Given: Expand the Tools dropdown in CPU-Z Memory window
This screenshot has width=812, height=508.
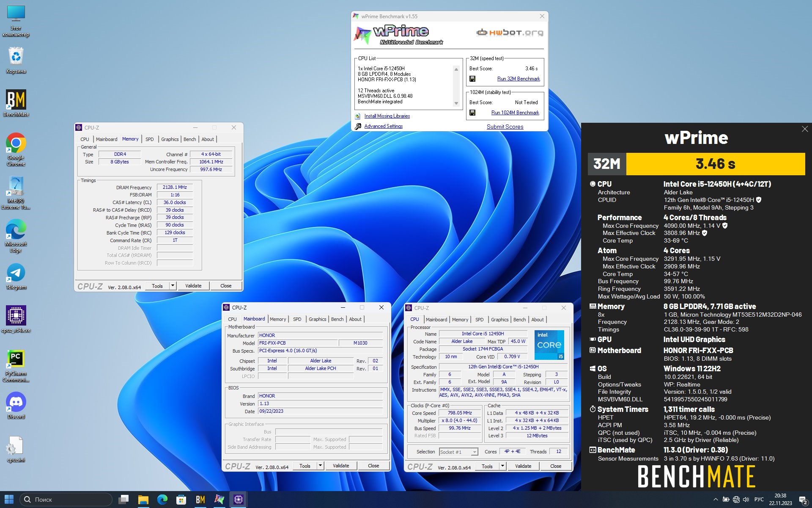Looking at the screenshot, I should pyautogui.click(x=173, y=286).
